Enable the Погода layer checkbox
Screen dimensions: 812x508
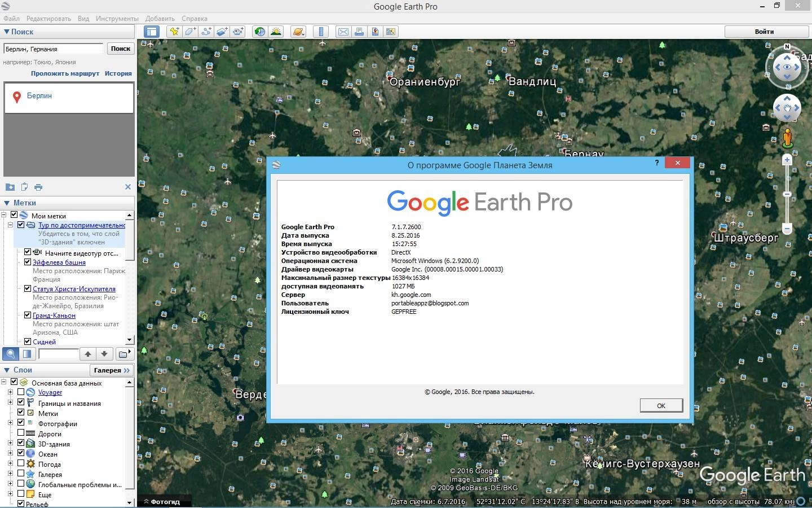(21, 463)
